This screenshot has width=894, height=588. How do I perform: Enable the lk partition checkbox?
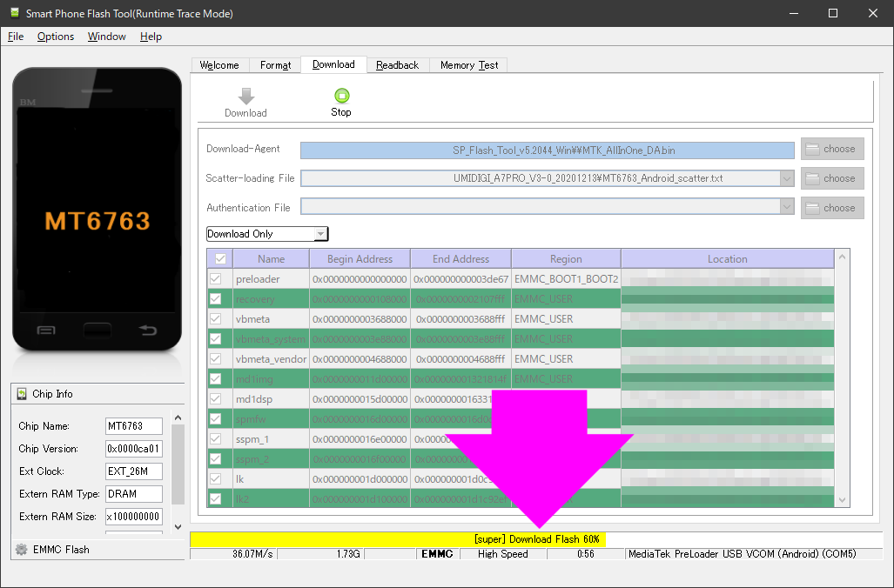pyautogui.click(x=218, y=478)
